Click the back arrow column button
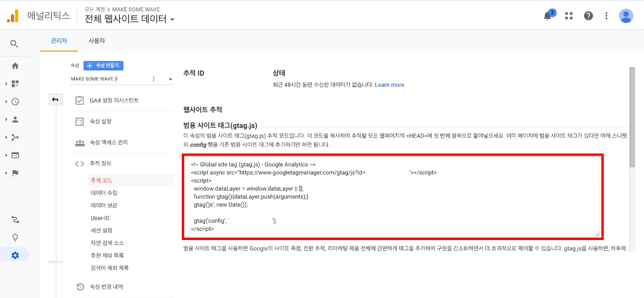Image resolution: width=644 pixels, height=298 pixels. click(x=55, y=100)
